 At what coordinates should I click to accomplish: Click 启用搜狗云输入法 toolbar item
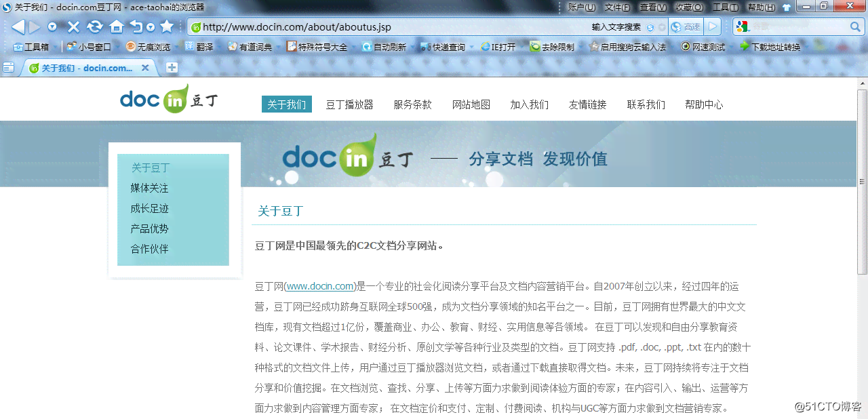(628, 47)
